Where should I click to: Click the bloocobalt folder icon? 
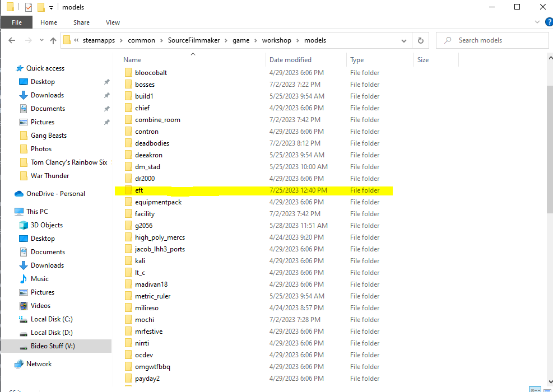click(128, 73)
